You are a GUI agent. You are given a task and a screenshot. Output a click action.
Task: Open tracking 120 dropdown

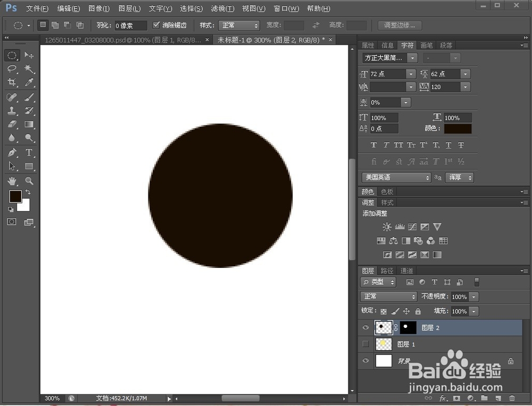(x=465, y=87)
